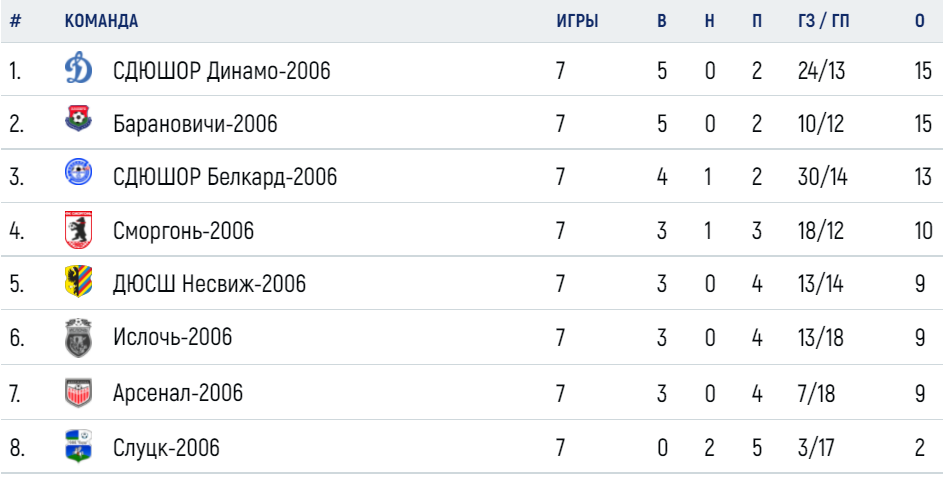Click the Барановичи-2006 club crest
This screenshot has height=477, width=943.
[78, 118]
